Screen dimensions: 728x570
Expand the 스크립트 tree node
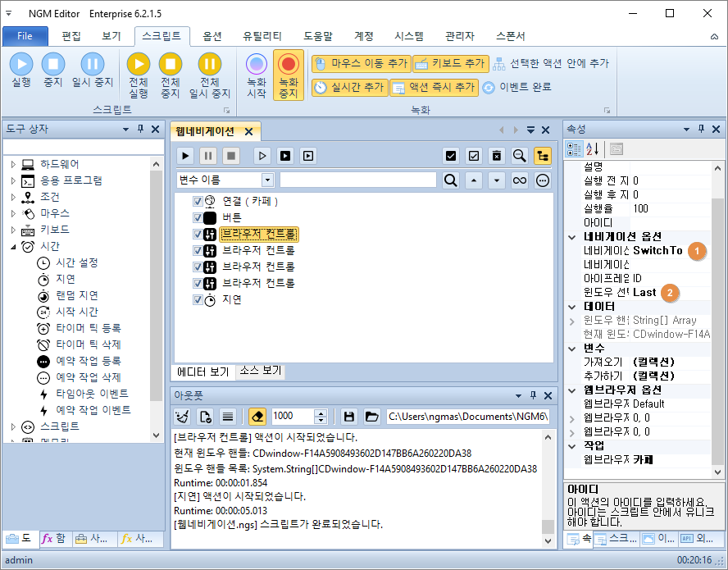pos(13,426)
